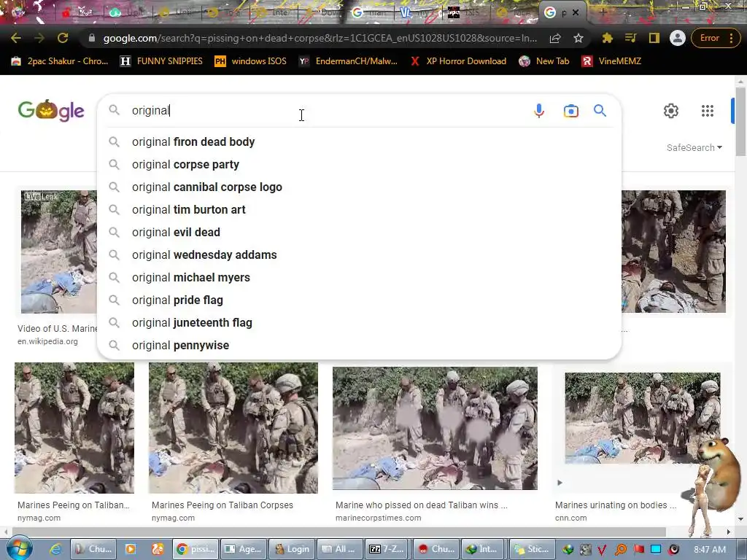747x560 pixels.
Task: Open the VineMEMZ bookmark
Action: point(612,61)
